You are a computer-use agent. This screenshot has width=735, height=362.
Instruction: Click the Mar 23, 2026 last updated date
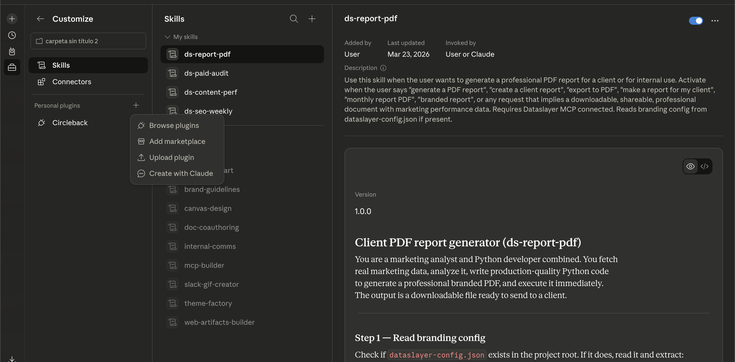[408, 54]
